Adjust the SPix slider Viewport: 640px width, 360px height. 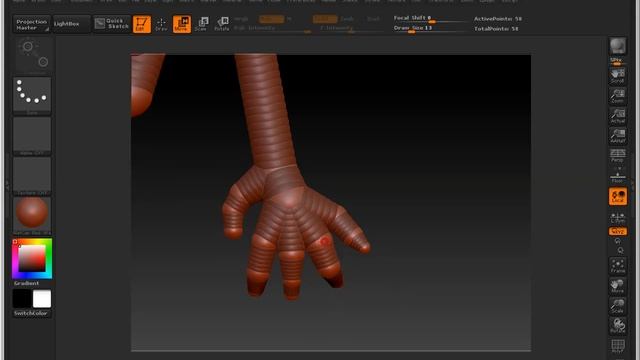click(x=618, y=61)
